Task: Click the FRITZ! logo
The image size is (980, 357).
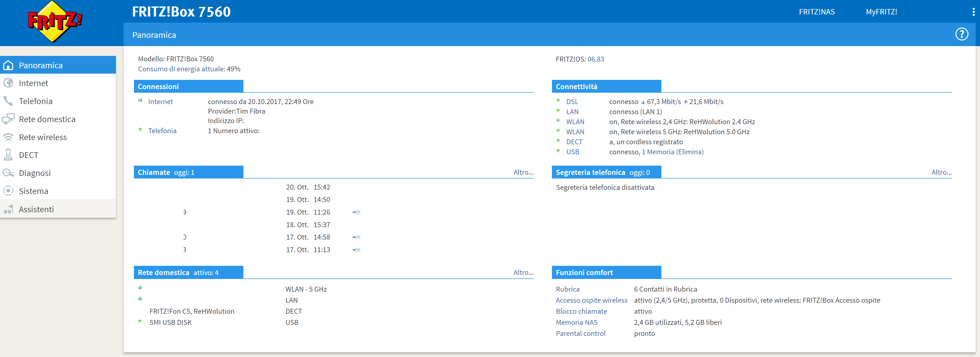Action: (x=55, y=21)
